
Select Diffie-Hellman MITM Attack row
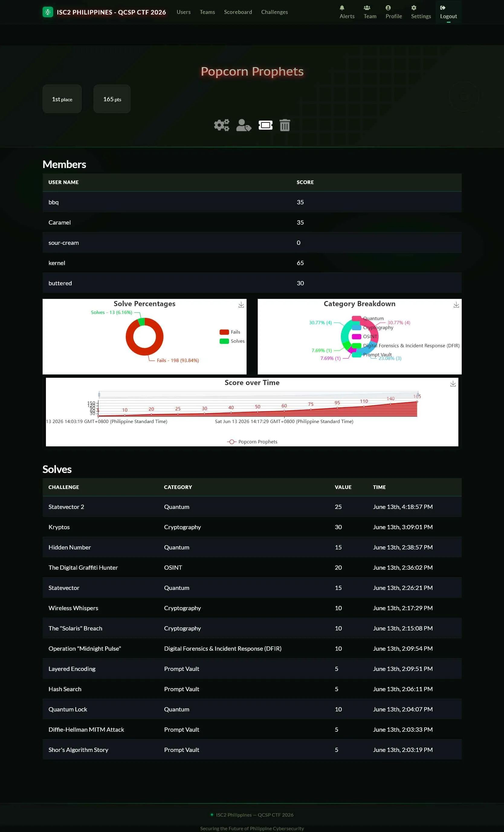pos(252,730)
